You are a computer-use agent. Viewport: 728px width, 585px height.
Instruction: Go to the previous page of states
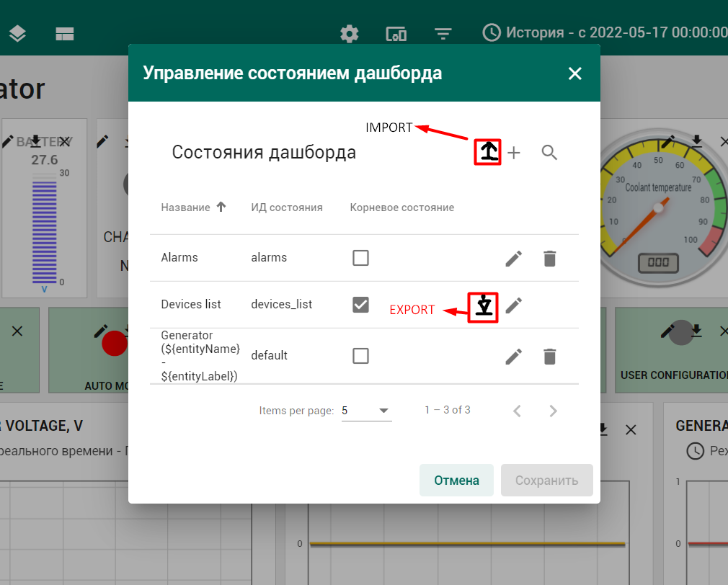(x=517, y=411)
